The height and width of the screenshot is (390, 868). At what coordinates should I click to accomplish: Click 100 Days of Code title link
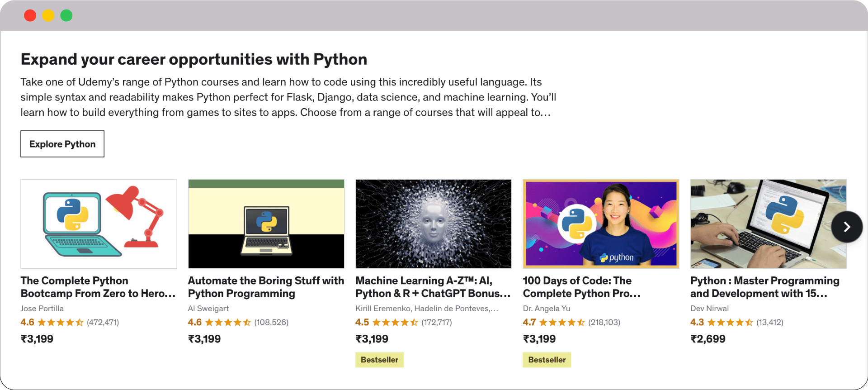pyautogui.click(x=581, y=287)
